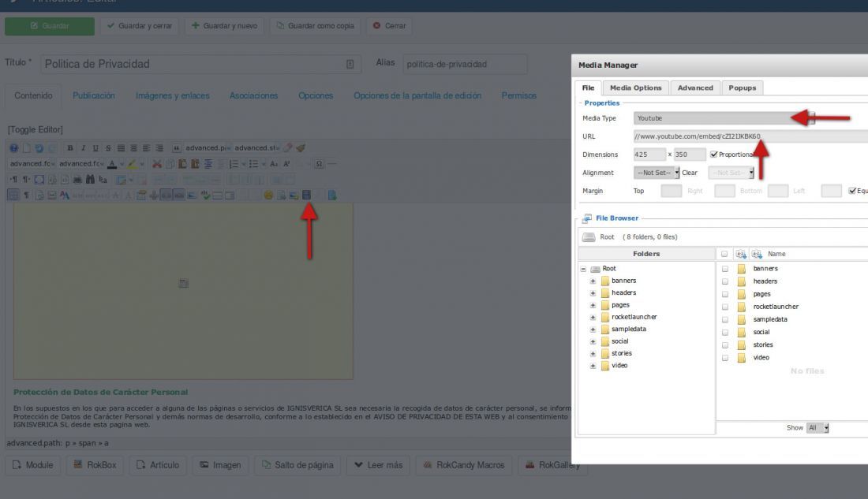The width and height of the screenshot is (868, 499).
Task: Click the second sort icon beside Name header
Action: 757,254
